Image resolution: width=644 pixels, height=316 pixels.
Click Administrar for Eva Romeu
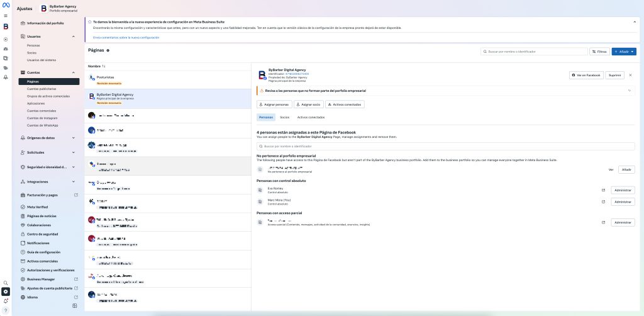(x=623, y=190)
